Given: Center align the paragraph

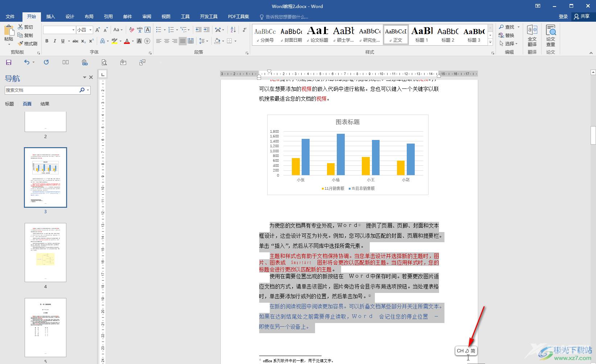Looking at the screenshot, I should click(x=167, y=41).
